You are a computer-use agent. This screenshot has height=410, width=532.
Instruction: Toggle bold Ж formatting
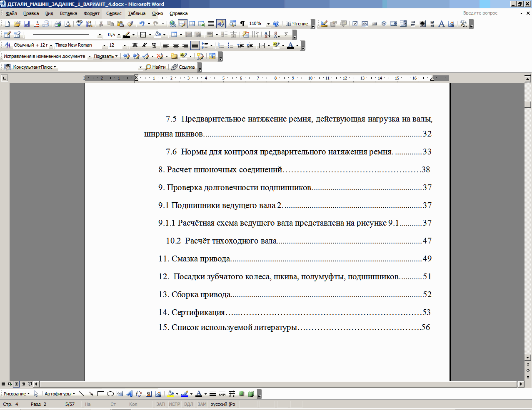[x=135, y=45]
